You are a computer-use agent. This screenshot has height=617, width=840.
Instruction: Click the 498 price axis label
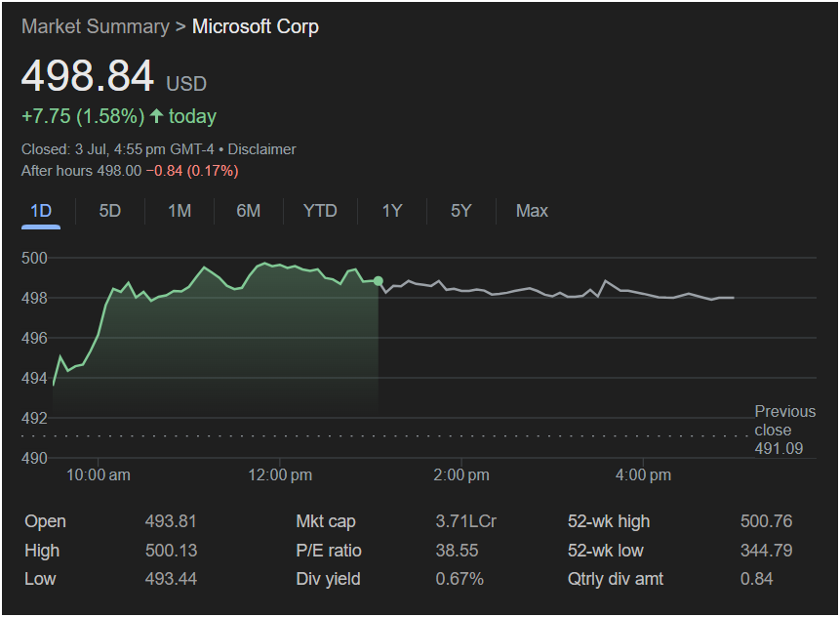point(34,298)
